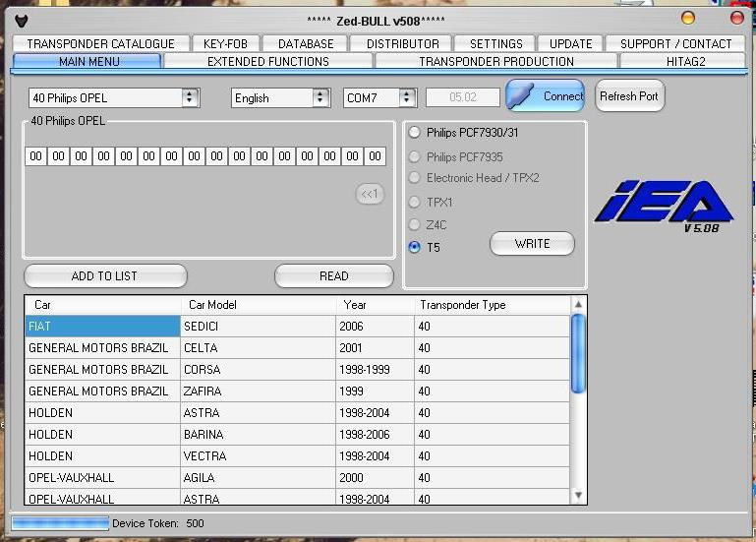Go to the DISTRIBUTOR tab
This screenshot has height=542, width=756.
click(403, 44)
